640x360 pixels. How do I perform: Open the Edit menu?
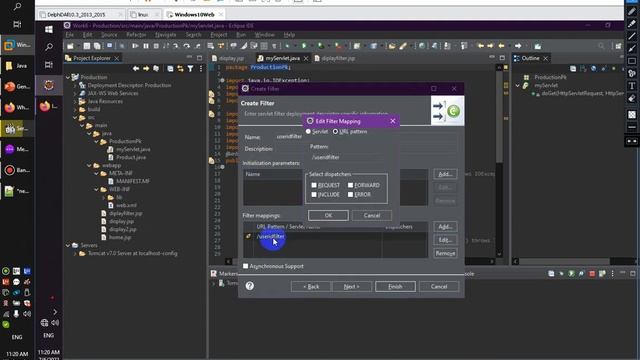click(87, 35)
